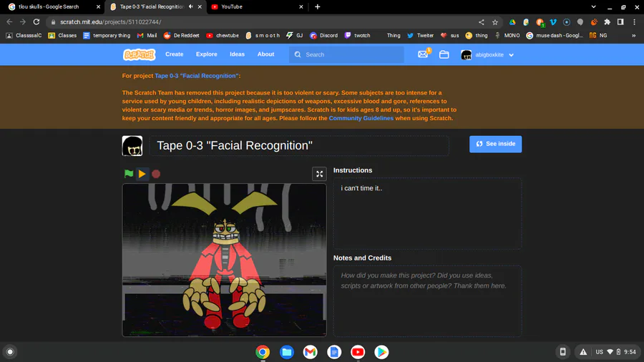Focus the Scratch search field

[x=347, y=54]
